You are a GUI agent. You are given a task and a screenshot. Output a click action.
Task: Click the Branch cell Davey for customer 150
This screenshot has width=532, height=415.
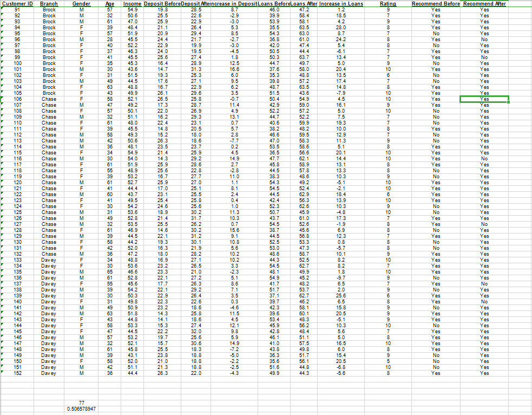pos(49,361)
